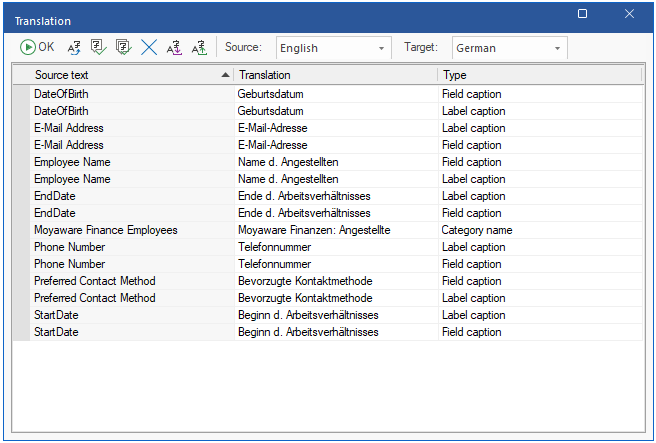Viewport: 656px width, 443px height.
Task: Sort by the Type column header
Action: click(x=538, y=75)
